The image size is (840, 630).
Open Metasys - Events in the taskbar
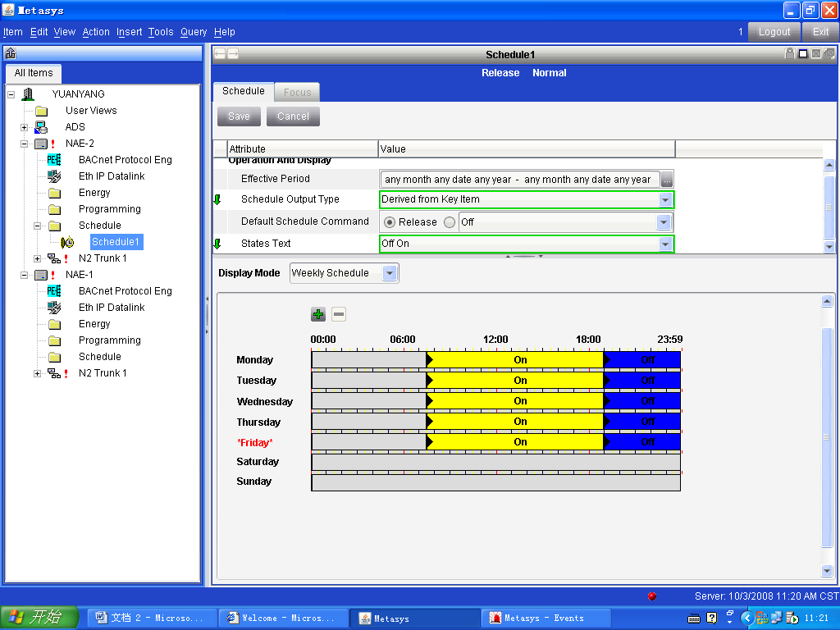pyautogui.click(x=545, y=618)
